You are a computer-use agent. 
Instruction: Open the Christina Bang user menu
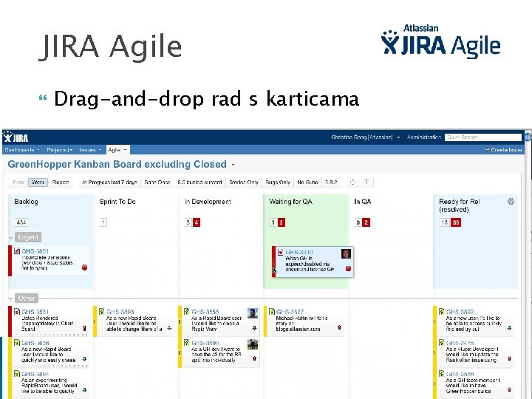366,137
